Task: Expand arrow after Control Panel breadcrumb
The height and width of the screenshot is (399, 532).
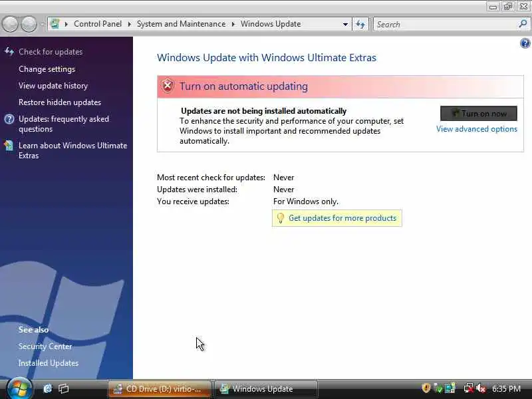Action: [129, 24]
